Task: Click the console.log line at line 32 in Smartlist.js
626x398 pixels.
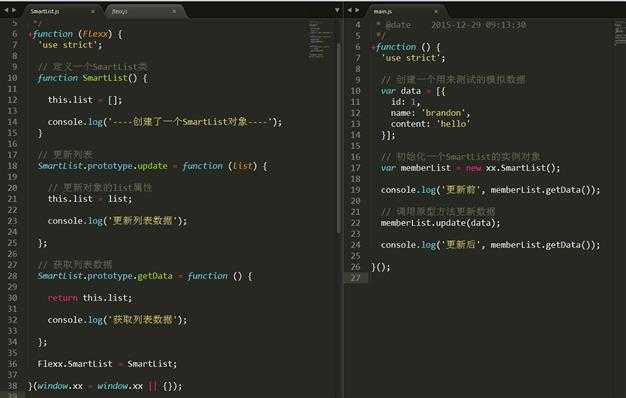Action: pos(117,320)
